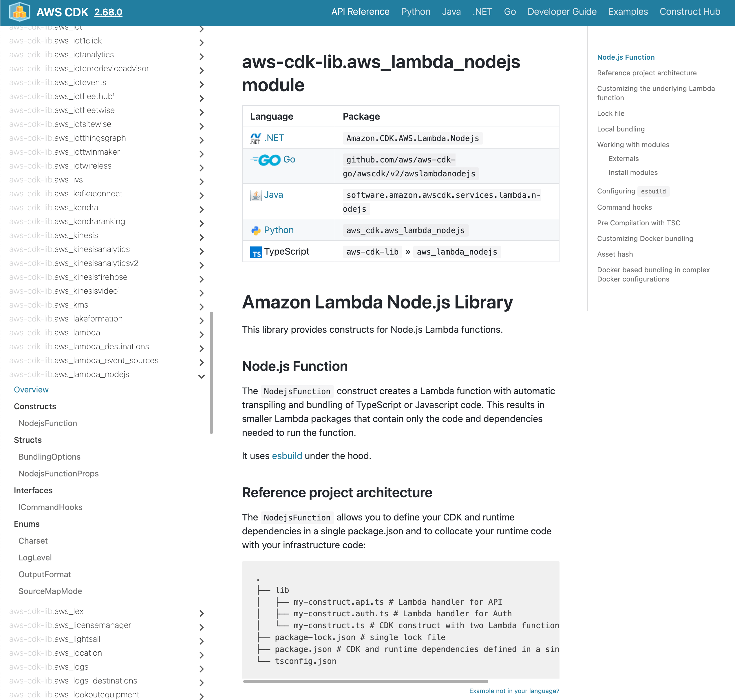The height and width of the screenshot is (700, 735).
Task: Click the Java language icon
Action: [256, 195]
